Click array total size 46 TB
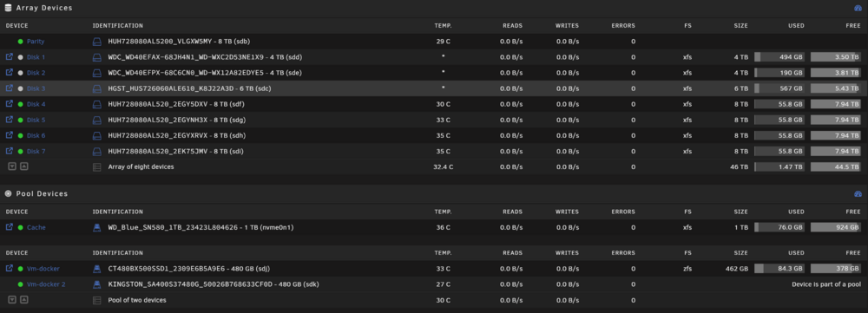 (x=739, y=166)
